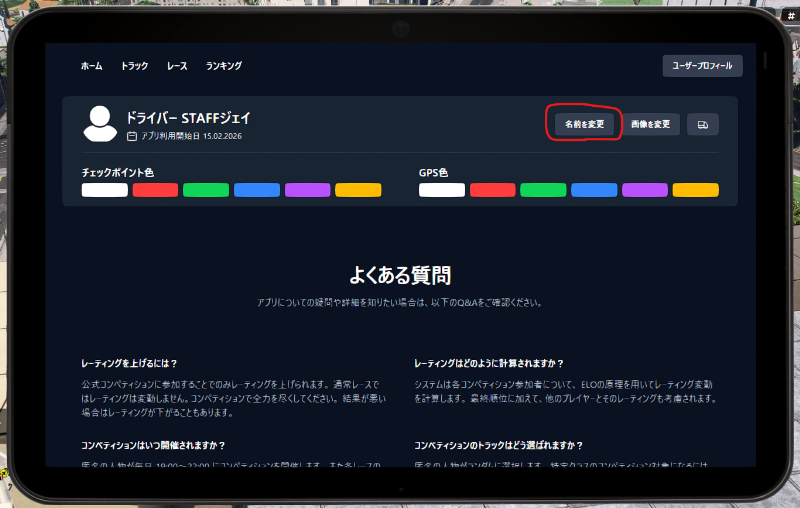800x508 pixels.
Task: Choose yellow GPS color swatch
Action: pyautogui.click(x=695, y=190)
